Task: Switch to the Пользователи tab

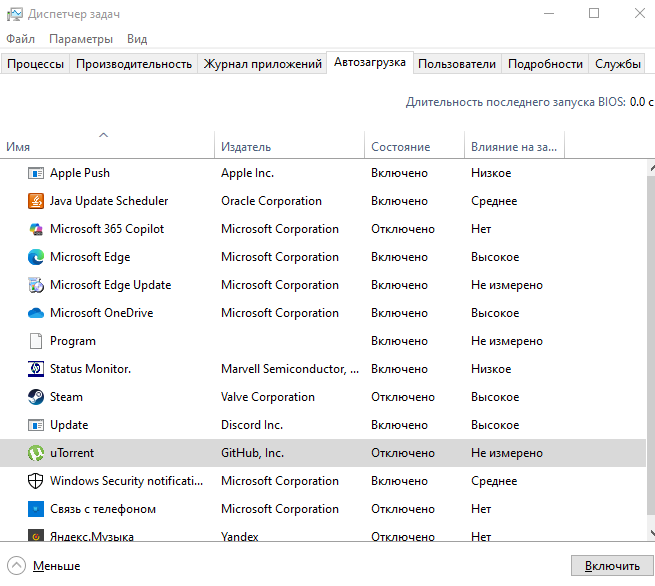Action: coord(457,64)
